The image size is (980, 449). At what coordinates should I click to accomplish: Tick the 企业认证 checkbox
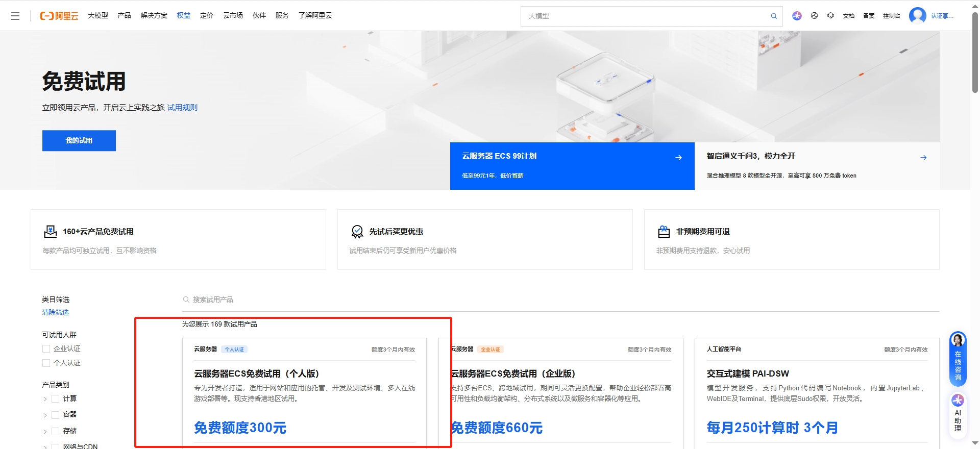[46, 348]
